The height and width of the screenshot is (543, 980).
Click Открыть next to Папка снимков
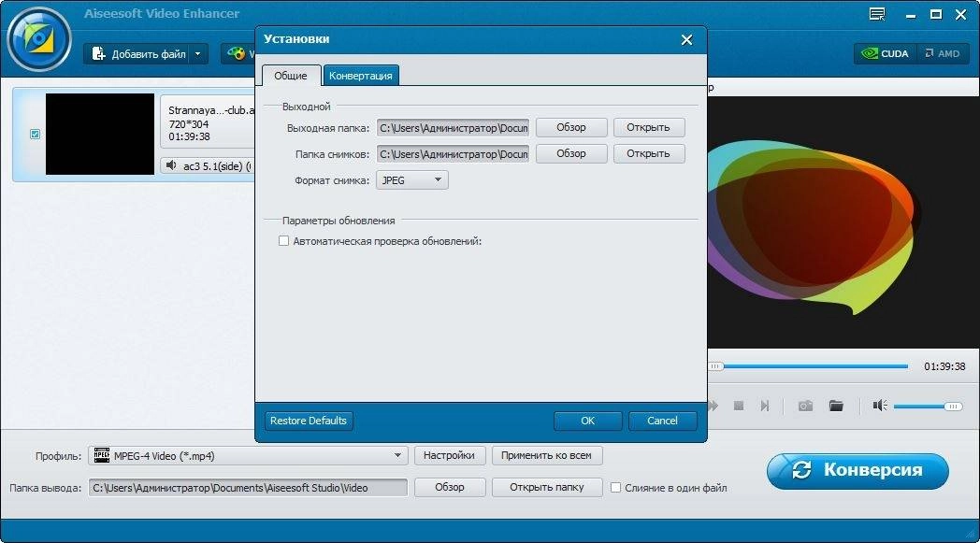click(x=648, y=153)
